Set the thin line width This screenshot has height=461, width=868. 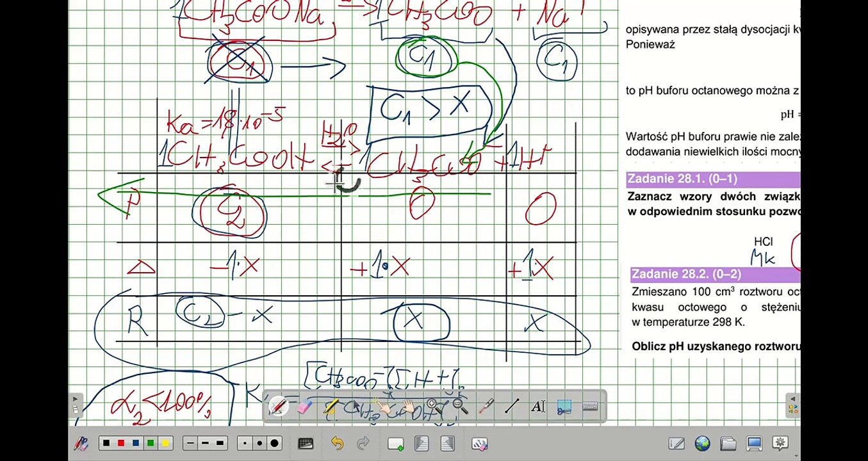pyautogui.click(x=190, y=443)
